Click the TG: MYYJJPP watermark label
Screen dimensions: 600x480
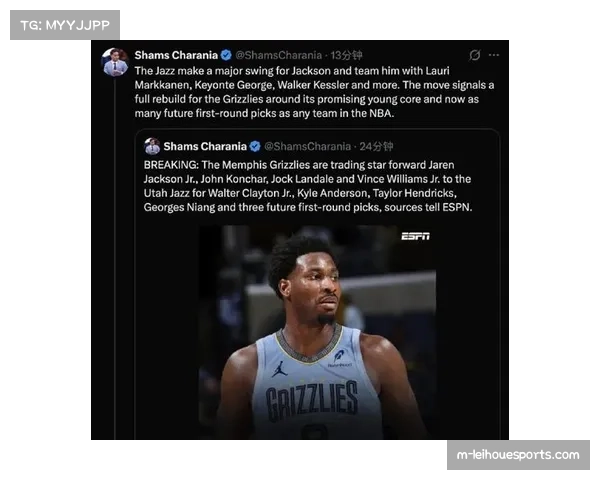click(x=64, y=24)
